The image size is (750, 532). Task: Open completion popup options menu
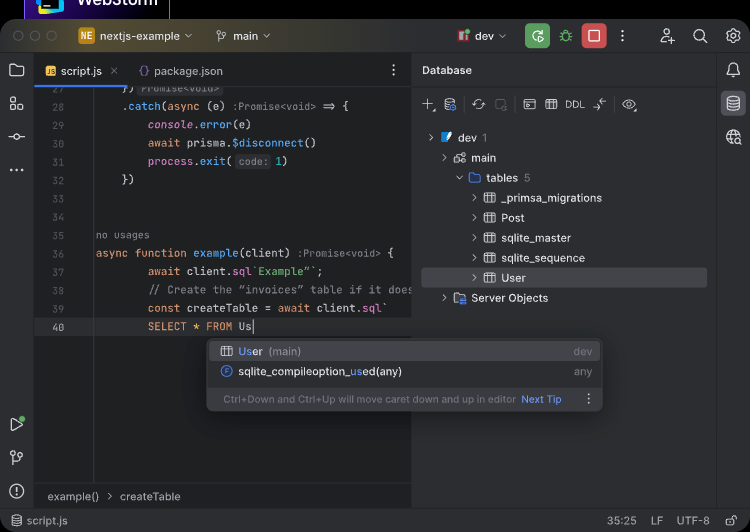[x=588, y=399]
